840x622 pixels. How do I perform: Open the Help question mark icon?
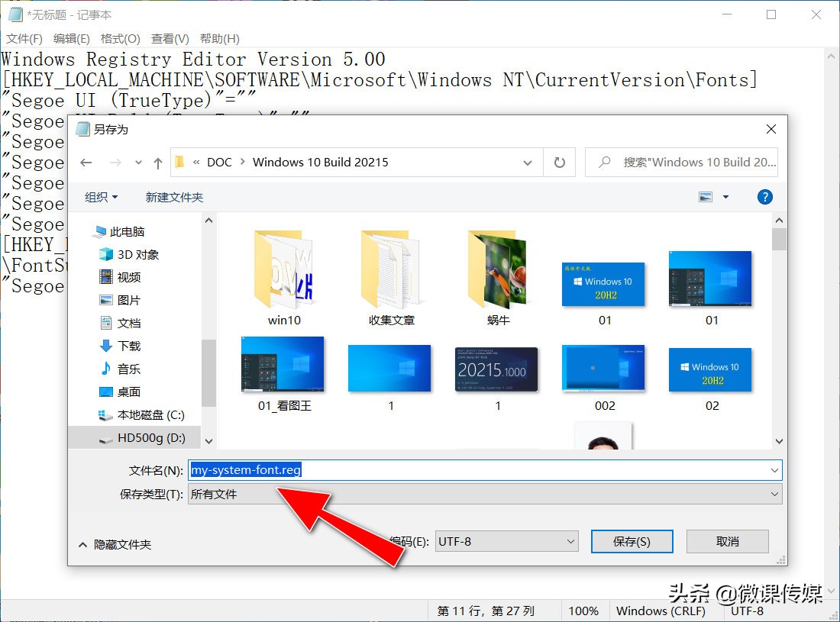point(764,196)
